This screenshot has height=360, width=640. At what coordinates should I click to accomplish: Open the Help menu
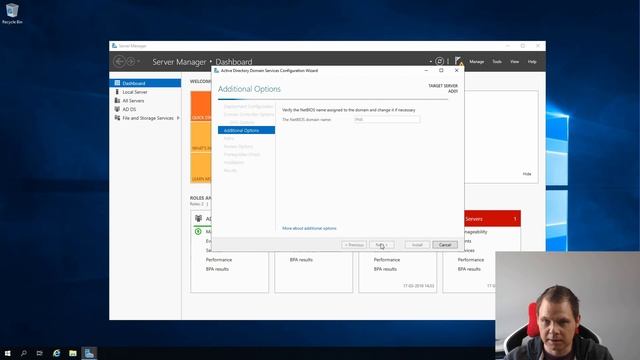[532, 62]
